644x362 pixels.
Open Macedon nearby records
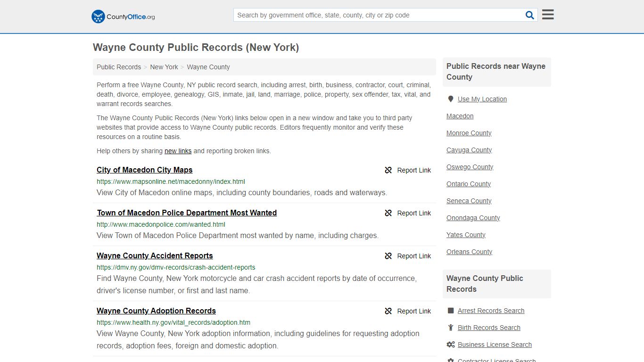coord(460,116)
